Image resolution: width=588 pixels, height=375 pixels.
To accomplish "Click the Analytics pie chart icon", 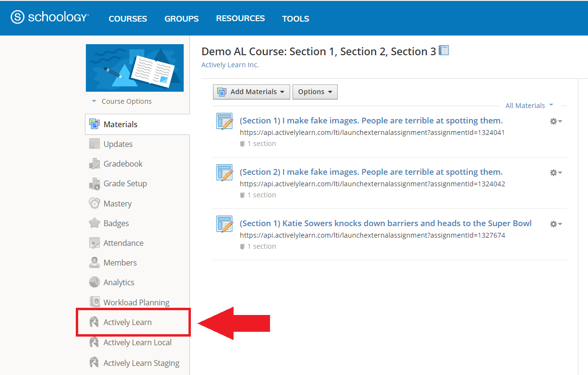I will point(94,282).
